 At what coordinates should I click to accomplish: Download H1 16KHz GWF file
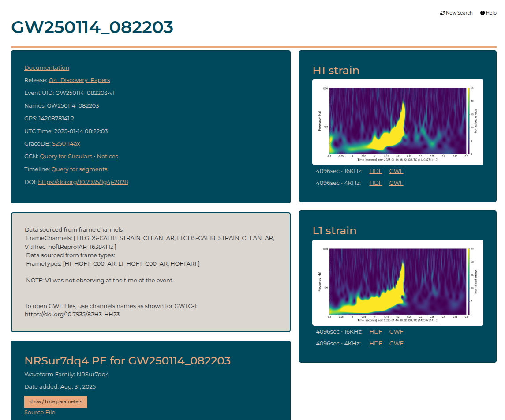coord(396,171)
